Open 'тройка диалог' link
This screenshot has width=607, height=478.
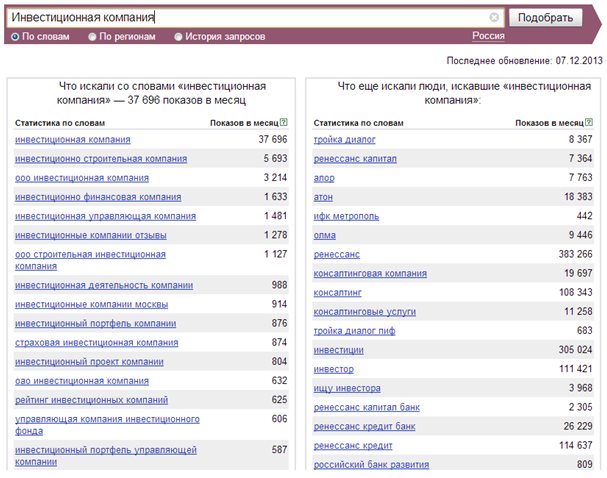345,139
